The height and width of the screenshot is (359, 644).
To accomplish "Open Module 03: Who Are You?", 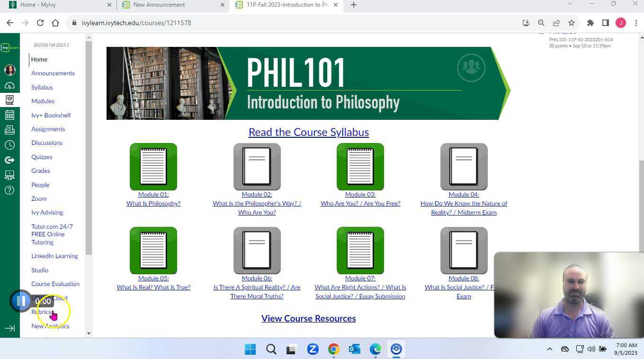I will (360, 199).
